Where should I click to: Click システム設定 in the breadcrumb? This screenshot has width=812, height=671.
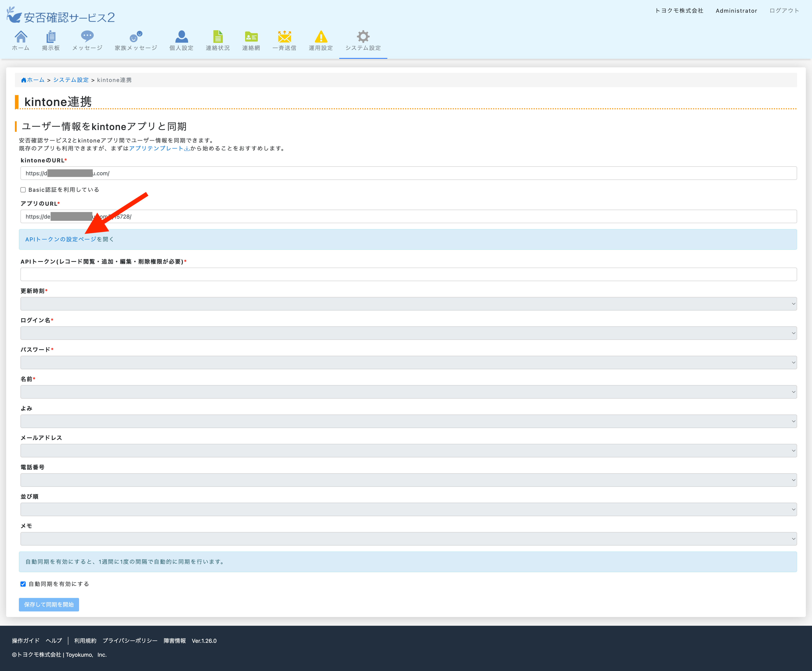pyautogui.click(x=71, y=80)
